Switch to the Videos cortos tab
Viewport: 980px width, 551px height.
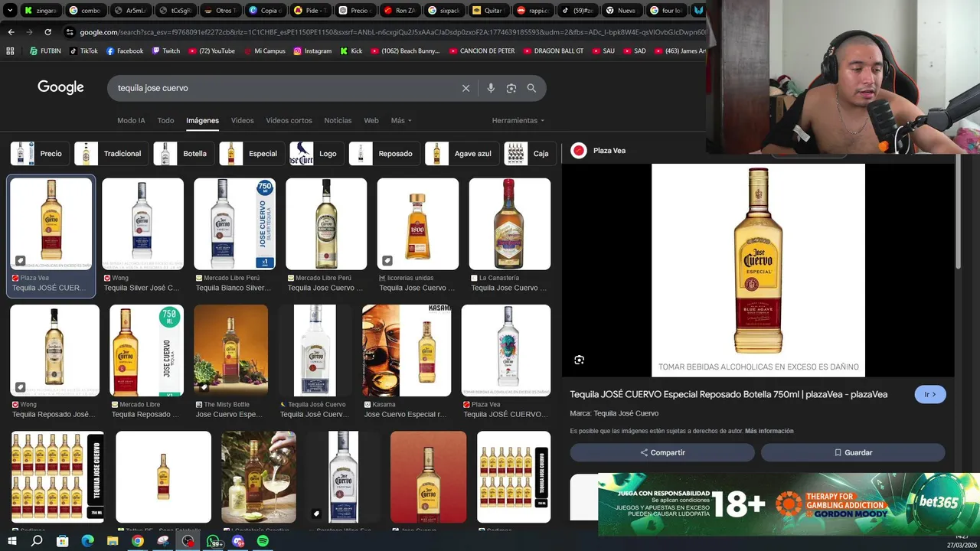(x=289, y=120)
